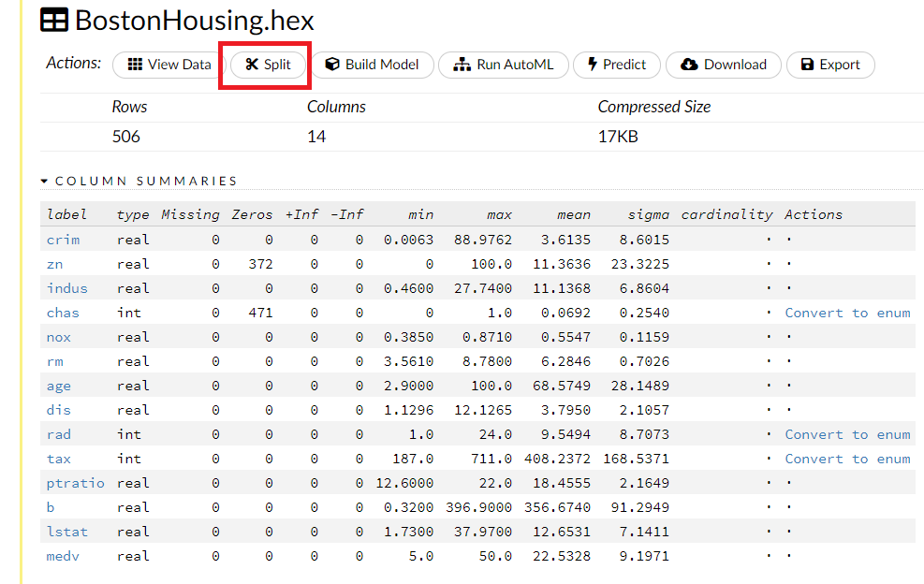This screenshot has height=584, width=924.
Task: Open the nox column link
Action: [58, 337]
